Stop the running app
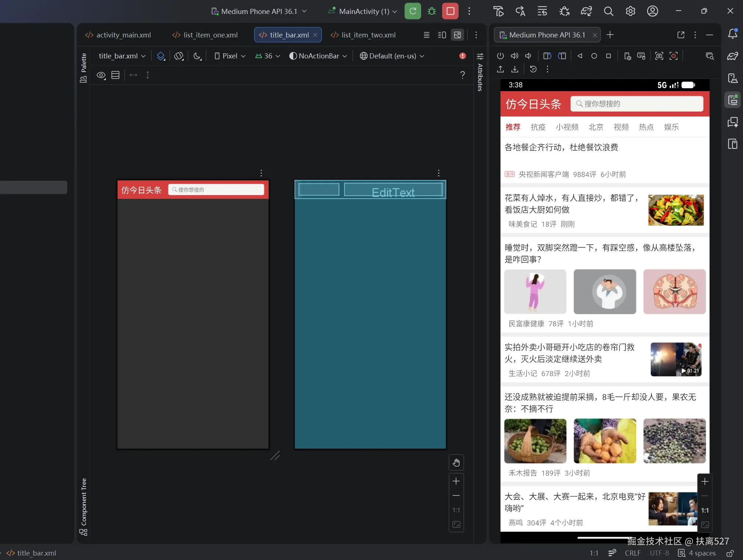743x560 pixels. 450,11
